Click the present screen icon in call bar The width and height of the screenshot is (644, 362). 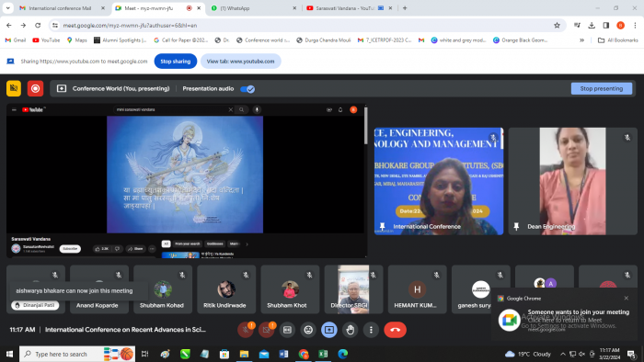[329, 330]
